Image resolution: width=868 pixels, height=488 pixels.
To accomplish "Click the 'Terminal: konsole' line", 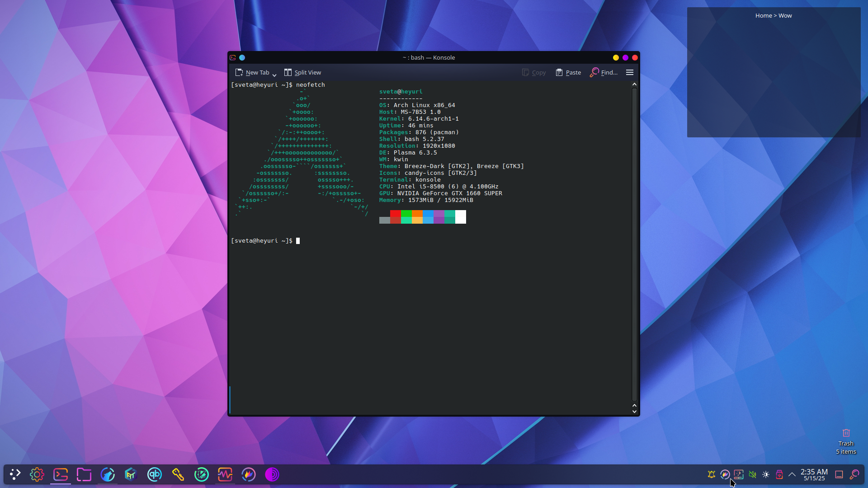I will click(x=410, y=180).
